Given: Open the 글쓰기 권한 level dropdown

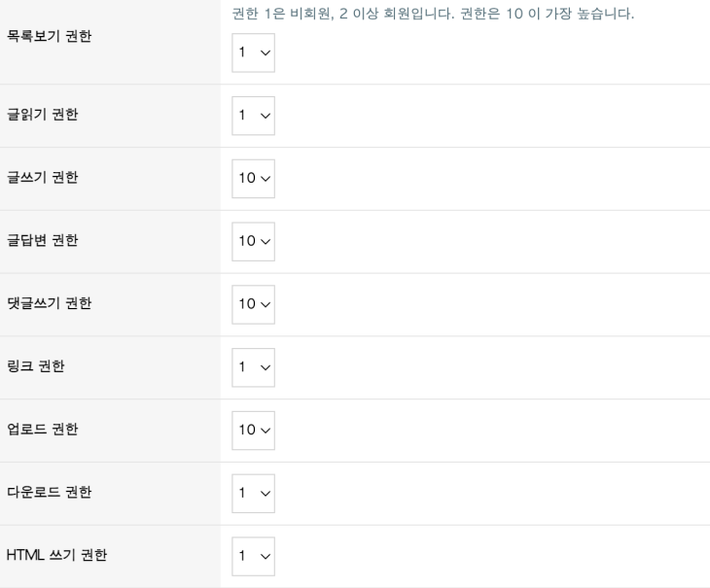Looking at the screenshot, I should point(253,178).
